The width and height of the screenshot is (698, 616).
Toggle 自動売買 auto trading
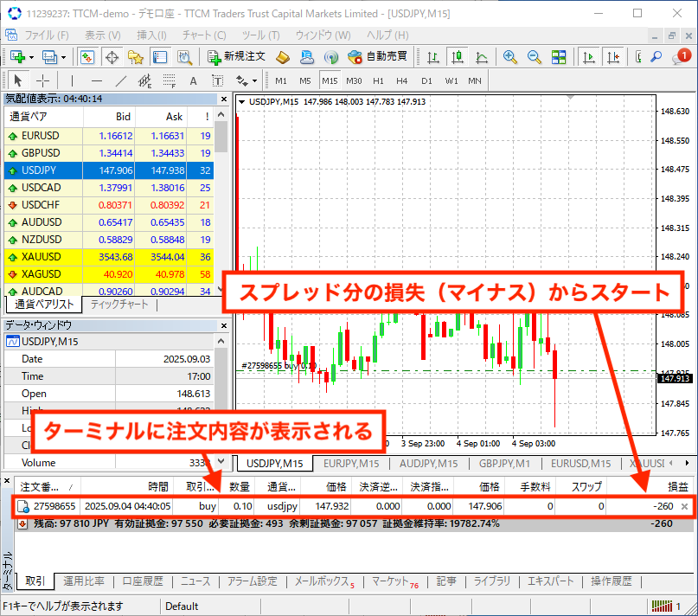tap(377, 56)
